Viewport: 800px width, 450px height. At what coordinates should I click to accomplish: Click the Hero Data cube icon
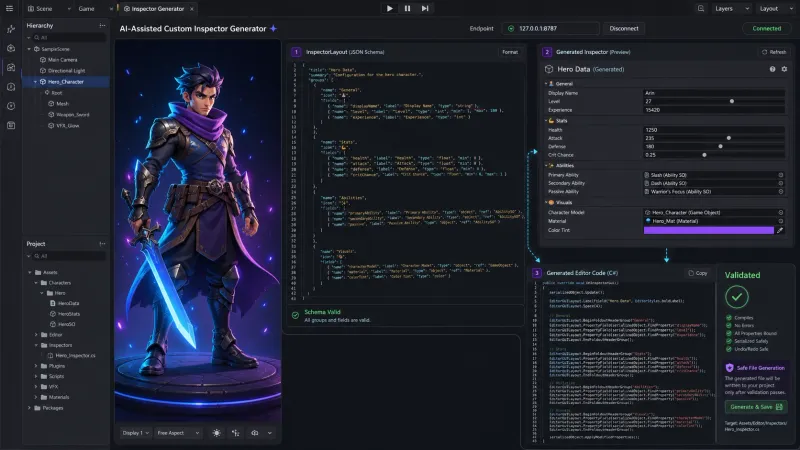[x=549, y=69]
